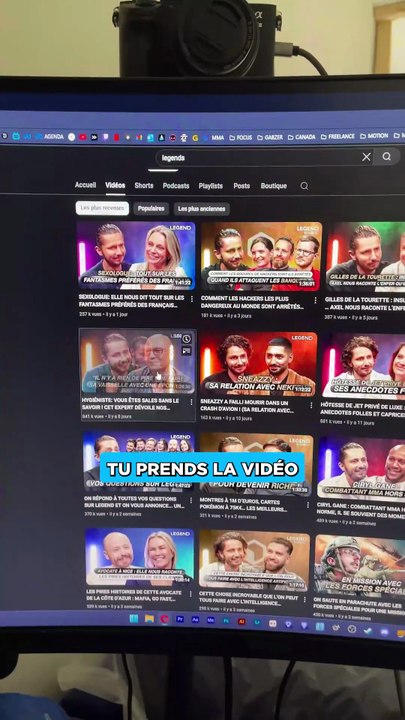Open the Ciryl Gane combattant MMA thumbnail
This screenshot has height=720, width=405.
tap(361, 468)
